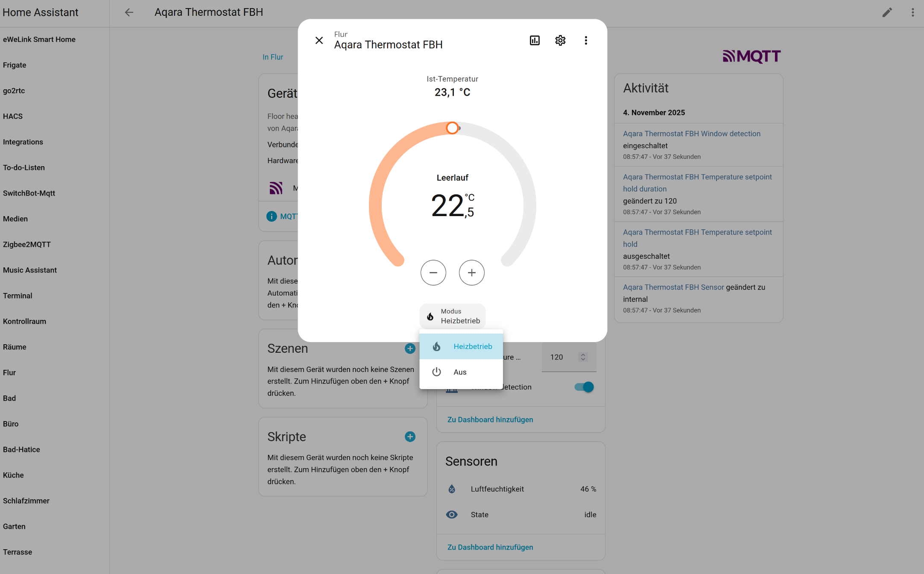924x574 pixels.
Task: Decrease target temperature with minus button
Action: [433, 272]
